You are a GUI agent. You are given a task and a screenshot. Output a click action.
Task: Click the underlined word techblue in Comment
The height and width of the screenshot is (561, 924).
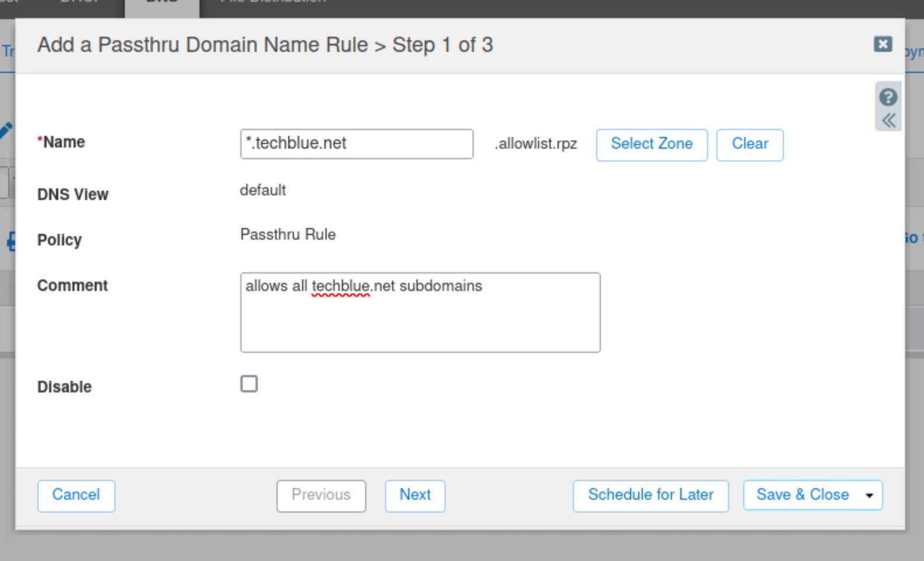pyautogui.click(x=341, y=286)
